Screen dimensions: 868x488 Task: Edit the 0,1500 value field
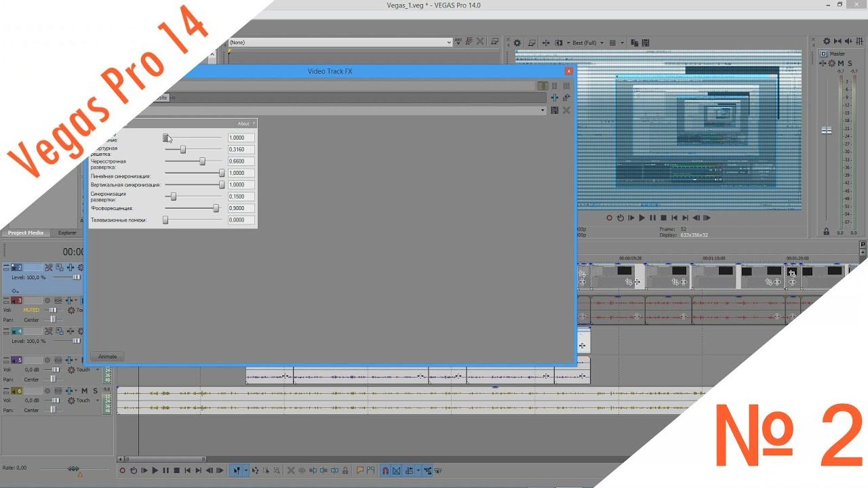pyautogui.click(x=241, y=197)
